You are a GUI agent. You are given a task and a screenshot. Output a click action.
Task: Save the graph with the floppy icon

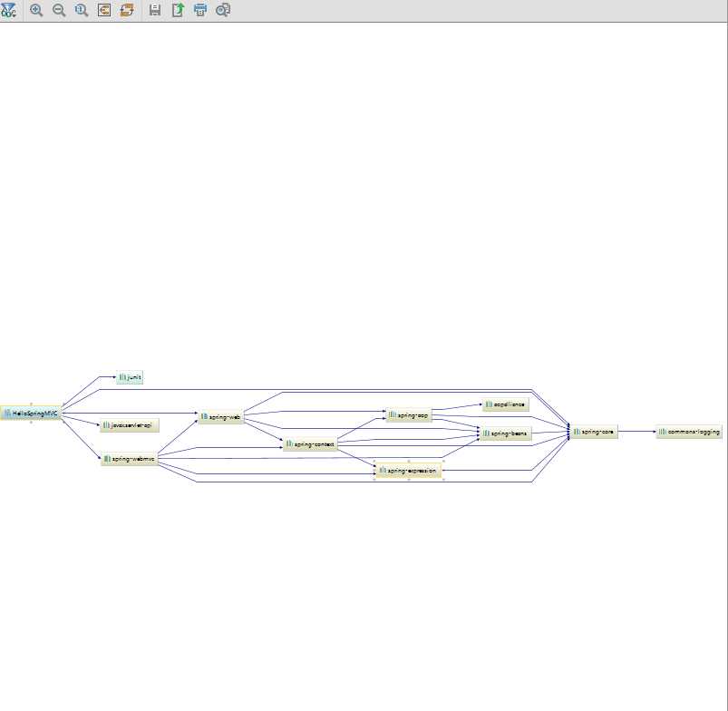point(155,10)
